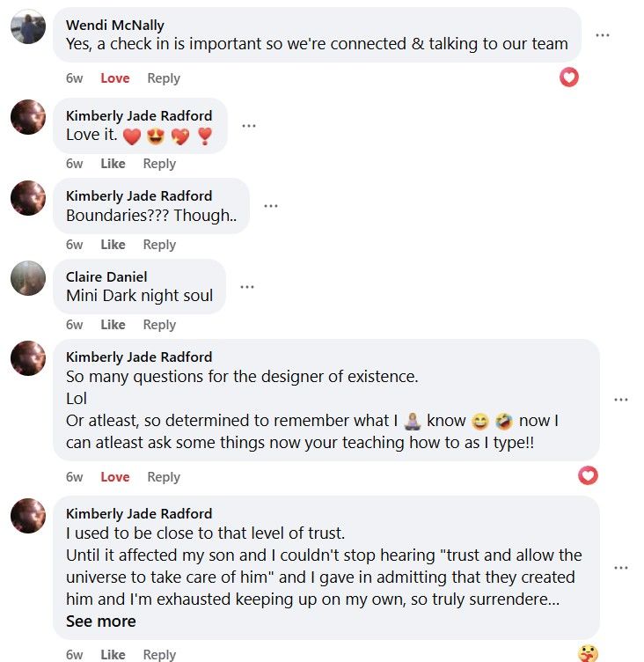Expand comment with "See more"

[101, 622]
